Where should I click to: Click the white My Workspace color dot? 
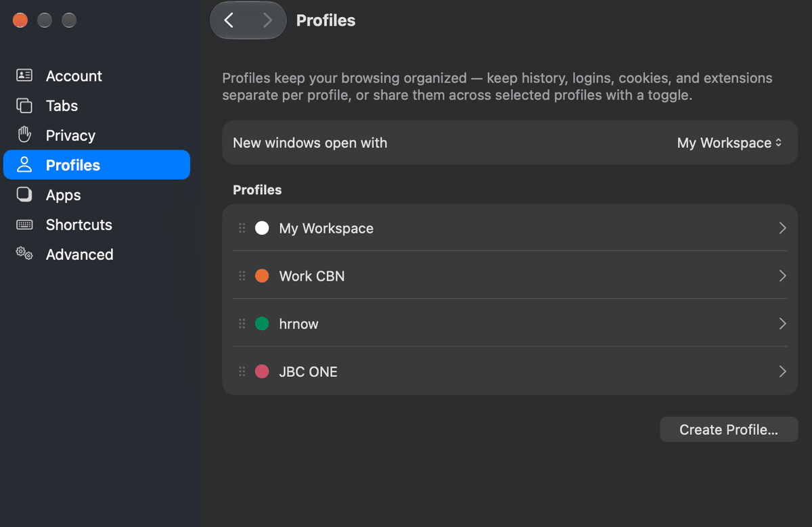tap(262, 228)
